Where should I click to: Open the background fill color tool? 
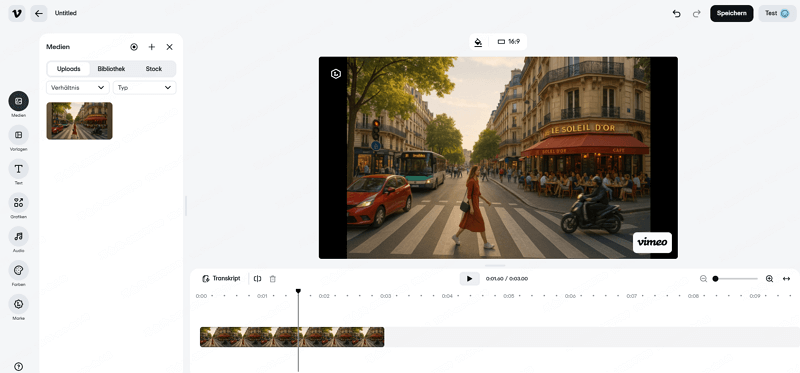[x=478, y=42]
